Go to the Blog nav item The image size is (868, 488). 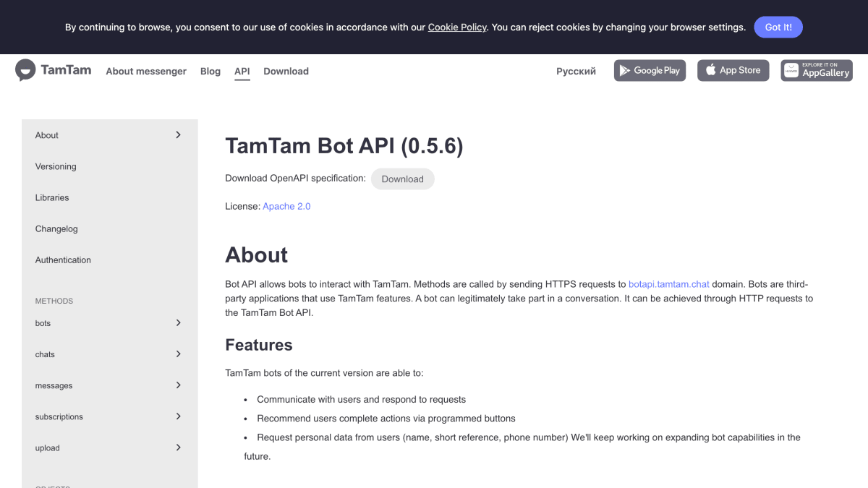click(210, 71)
